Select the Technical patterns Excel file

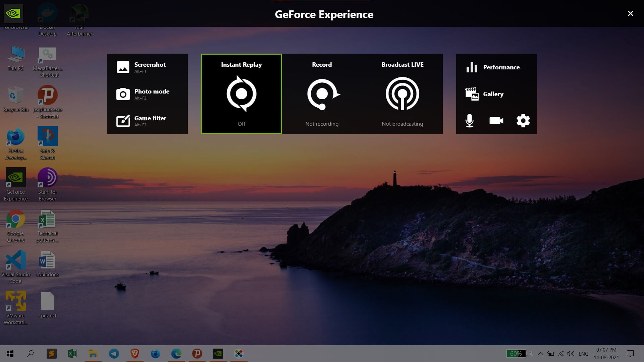[x=48, y=226]
